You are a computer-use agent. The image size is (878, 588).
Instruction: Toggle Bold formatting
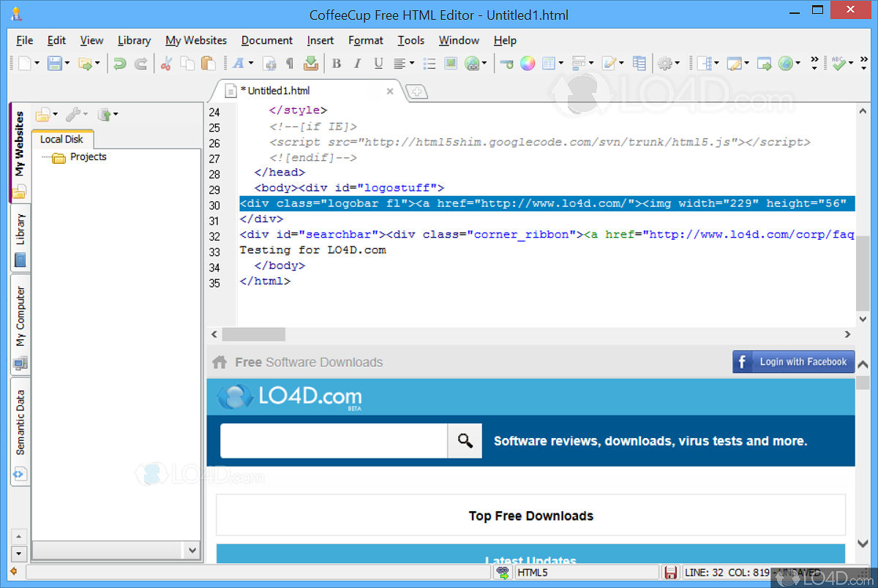click(x=337, y=64)
